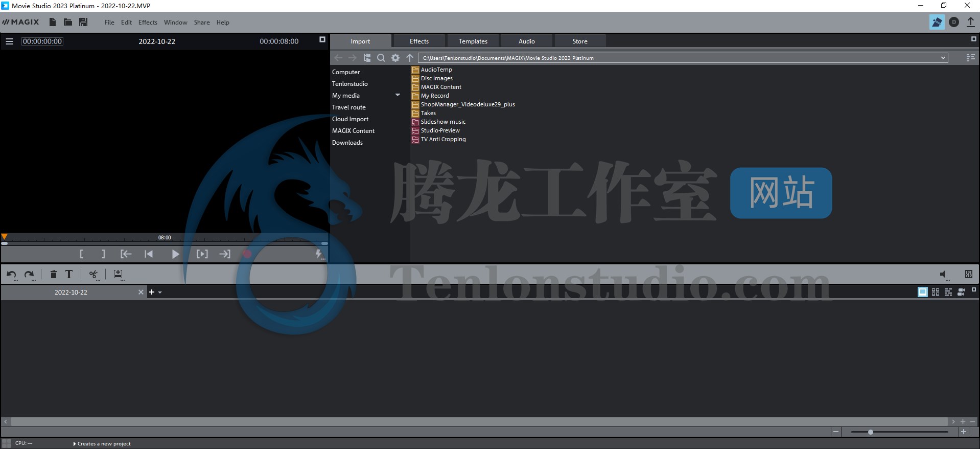Set range start with left bracket
980x449 pixels.
(81, 254)
